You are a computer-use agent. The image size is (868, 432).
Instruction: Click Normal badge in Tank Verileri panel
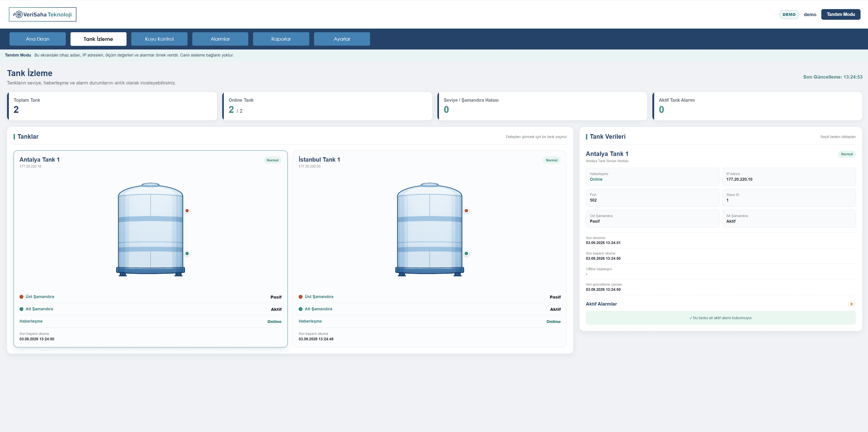pyautogui.click(x=847, y=154)
